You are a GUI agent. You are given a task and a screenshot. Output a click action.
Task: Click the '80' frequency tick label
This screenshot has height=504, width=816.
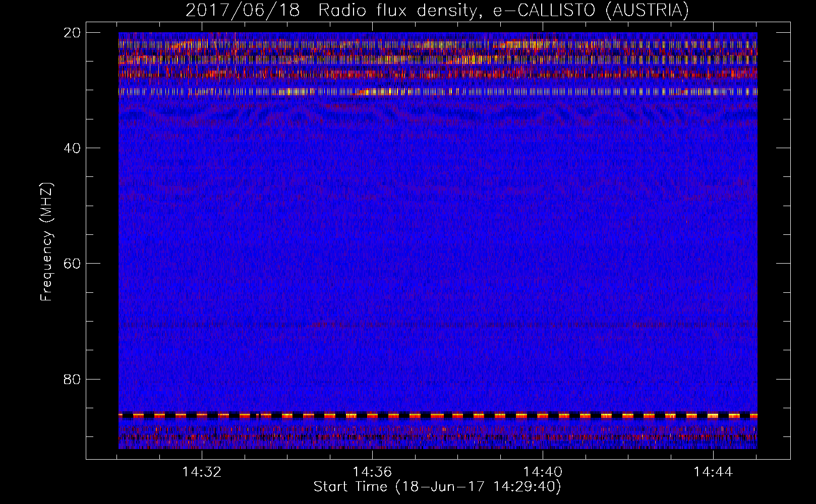(x=72, y=379)
